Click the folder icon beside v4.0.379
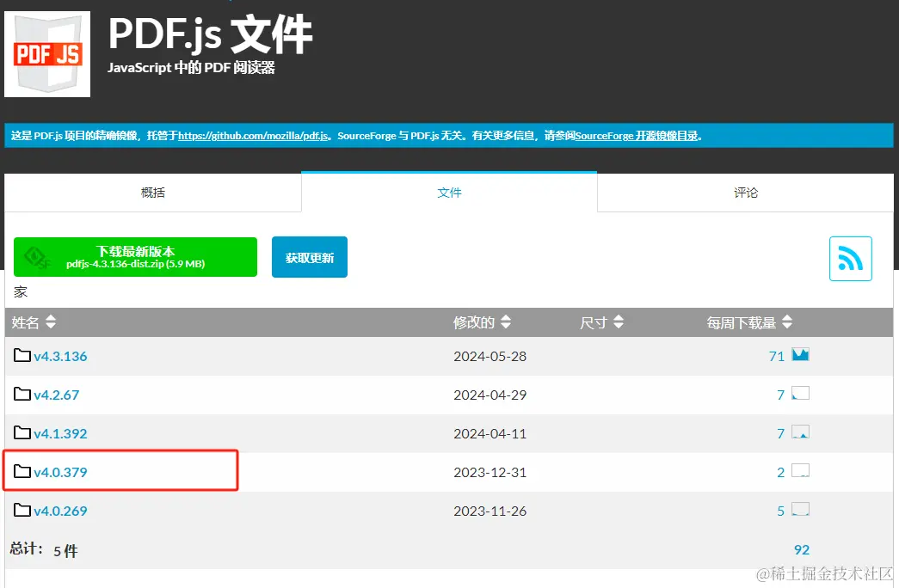 pyautogui.click(x=22, y=471)
